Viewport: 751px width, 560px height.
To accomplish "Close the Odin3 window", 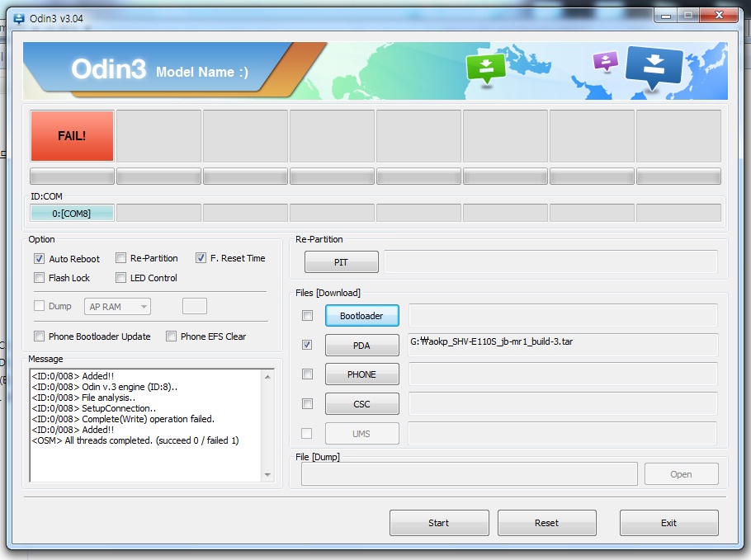I will pyautogui.click(x=719, y=16).
